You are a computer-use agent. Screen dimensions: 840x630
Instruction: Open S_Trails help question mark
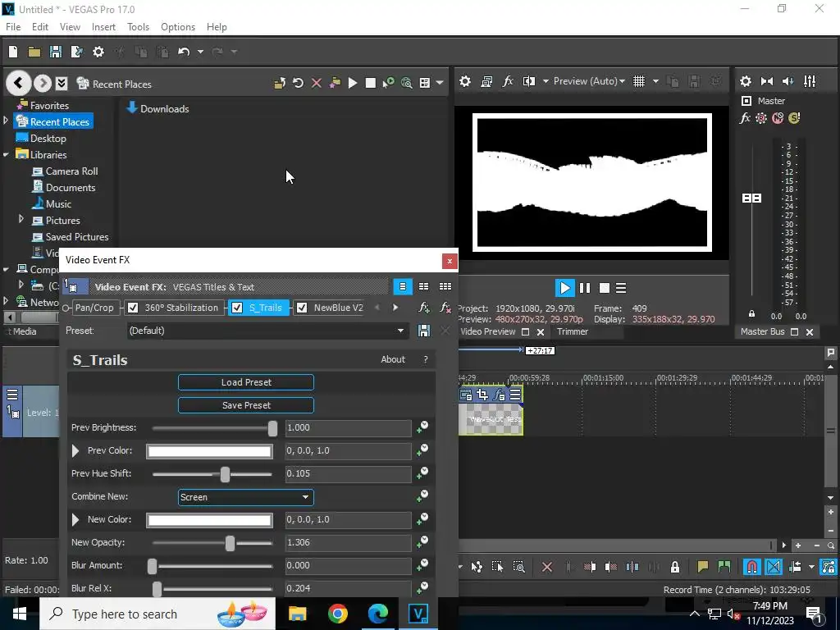[x=426, y=359]
